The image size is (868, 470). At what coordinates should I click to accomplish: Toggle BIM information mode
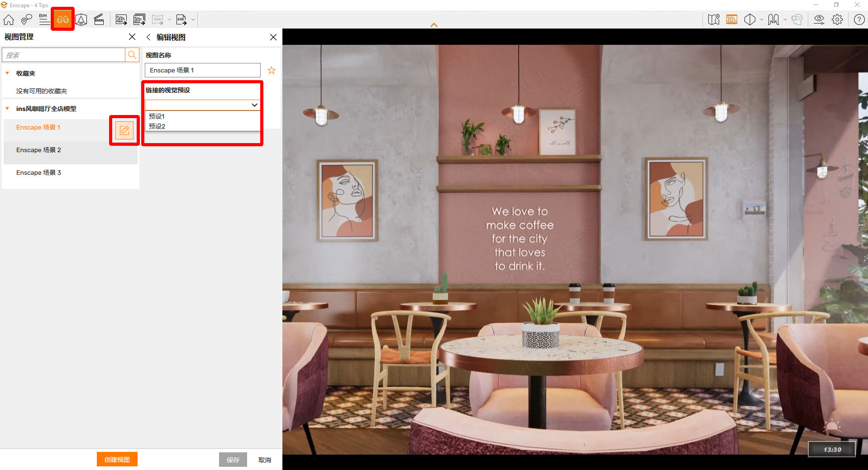point(44,19)
